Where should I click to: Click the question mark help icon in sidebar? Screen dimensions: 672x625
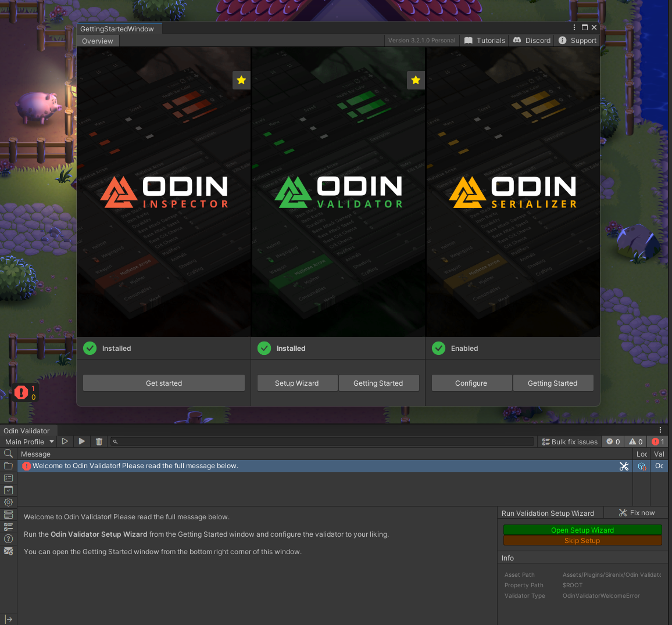tap(8, 538)
